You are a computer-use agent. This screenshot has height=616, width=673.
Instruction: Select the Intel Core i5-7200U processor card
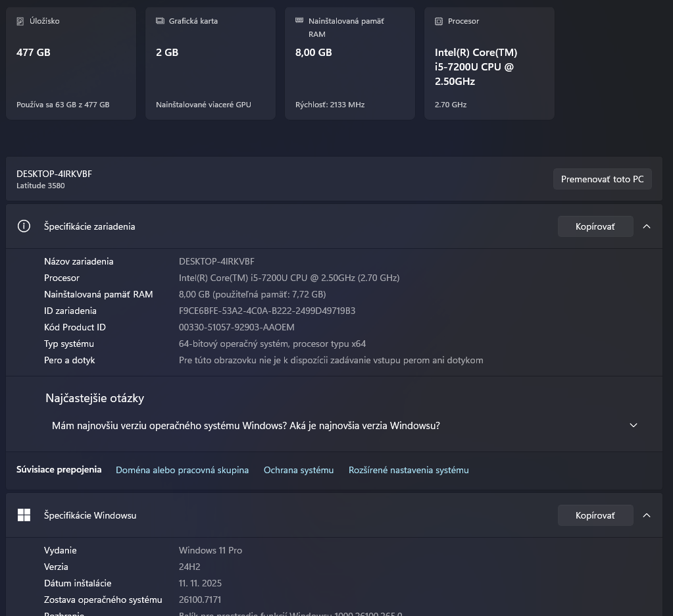tap(489, 63)
